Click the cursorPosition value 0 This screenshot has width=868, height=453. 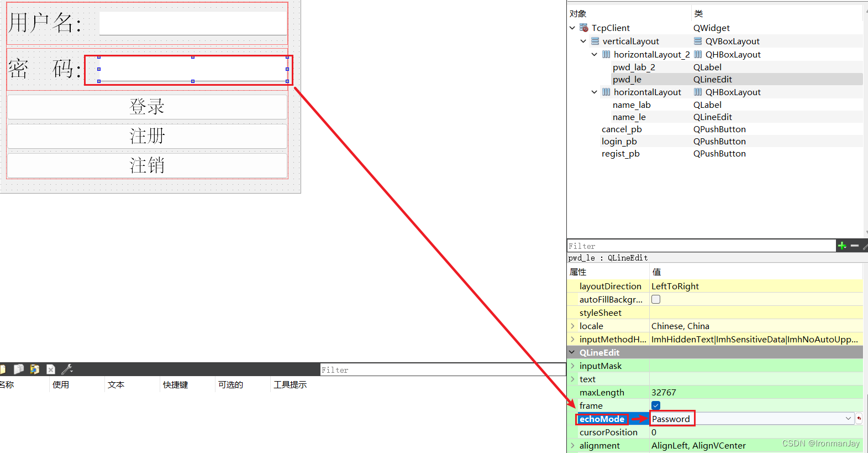pyautogui.click(x=654, y=432)
